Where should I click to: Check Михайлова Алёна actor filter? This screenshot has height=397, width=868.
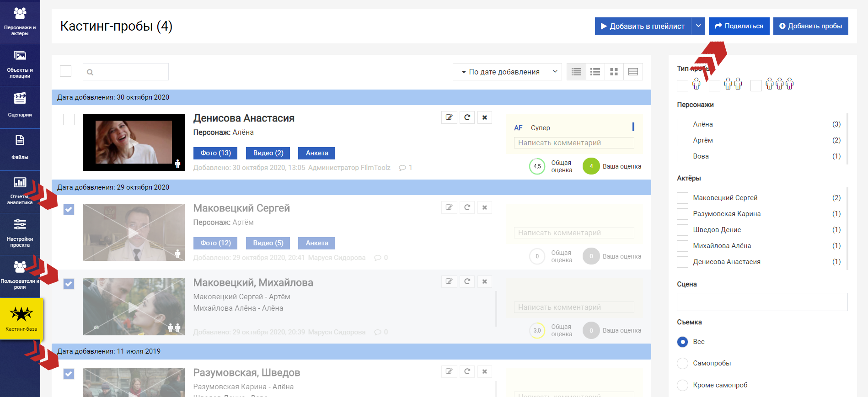(682, 246)
